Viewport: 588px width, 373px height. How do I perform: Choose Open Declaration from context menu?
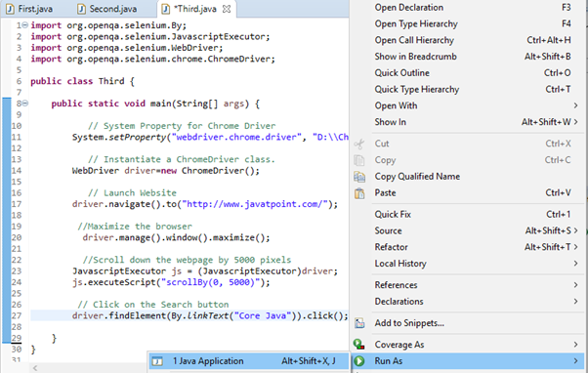click(x=468, y=8)
